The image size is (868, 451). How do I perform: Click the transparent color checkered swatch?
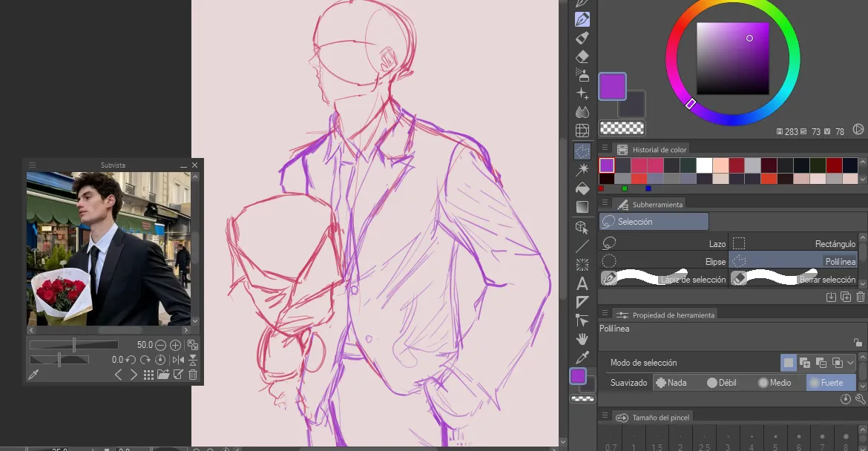(622, 128)
